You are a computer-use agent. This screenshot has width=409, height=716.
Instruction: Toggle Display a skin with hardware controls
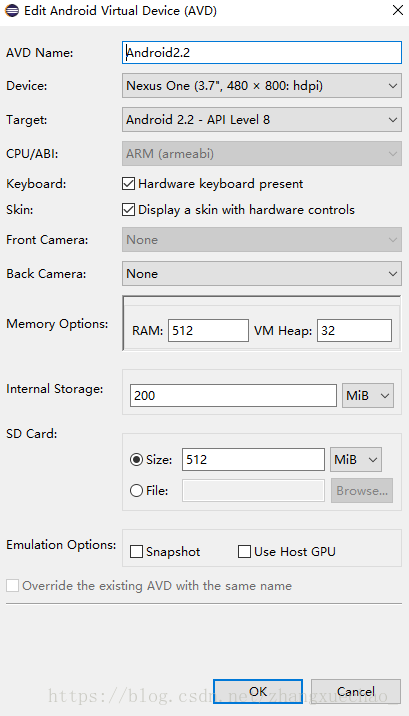click(x=128, y=210)
